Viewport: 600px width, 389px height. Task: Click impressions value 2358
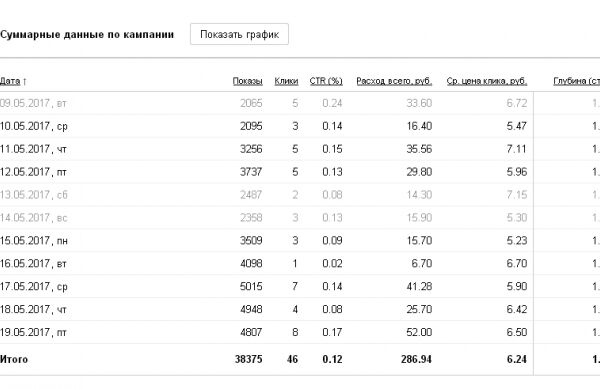(x=251, y=218)
